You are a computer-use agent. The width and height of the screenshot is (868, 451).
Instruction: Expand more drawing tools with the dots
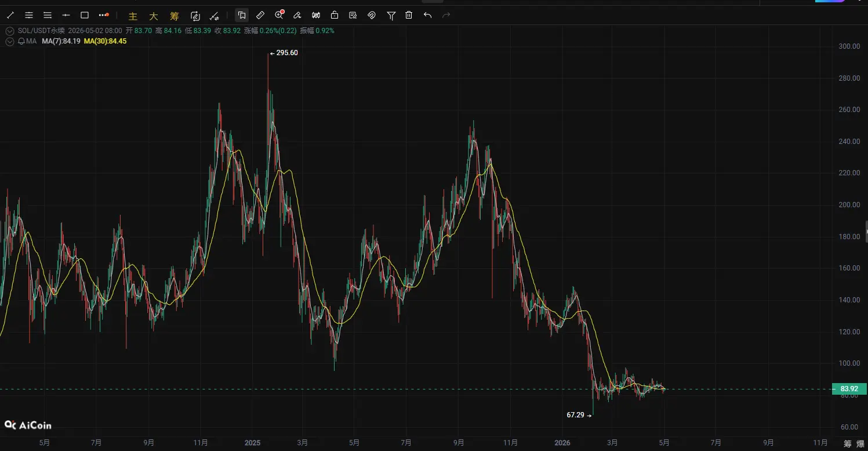coord(103,15)
